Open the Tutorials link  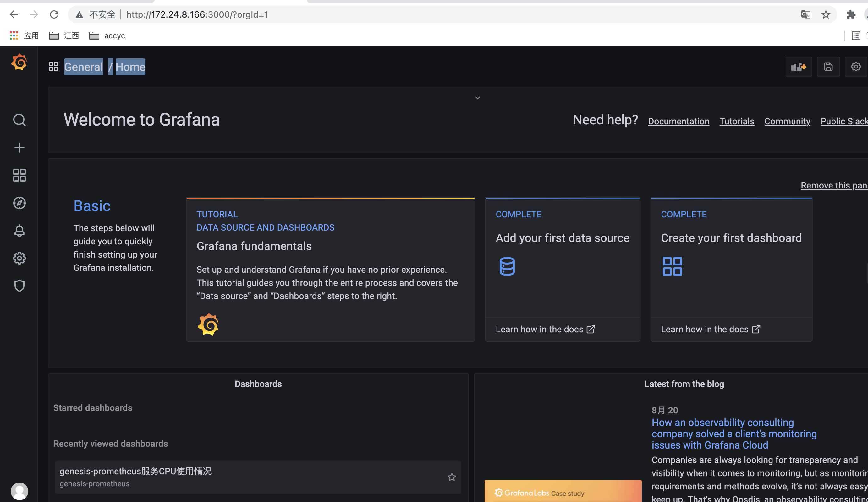coord(736,121)
